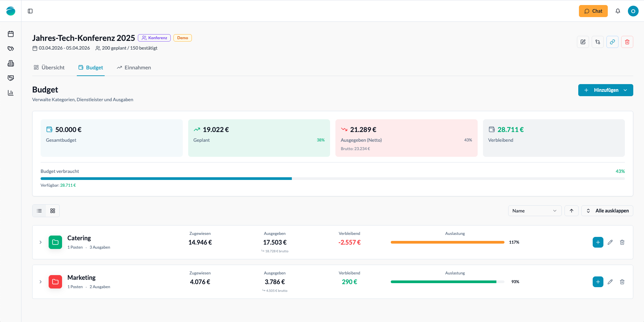Edit the Catering category
The image size is (644, 322).
(x=610, y=242)
